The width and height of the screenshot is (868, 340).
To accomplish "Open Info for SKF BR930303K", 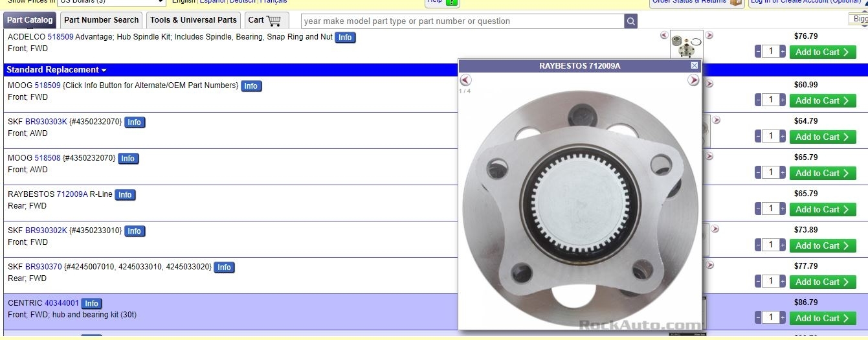I will (x=134, y=122).
